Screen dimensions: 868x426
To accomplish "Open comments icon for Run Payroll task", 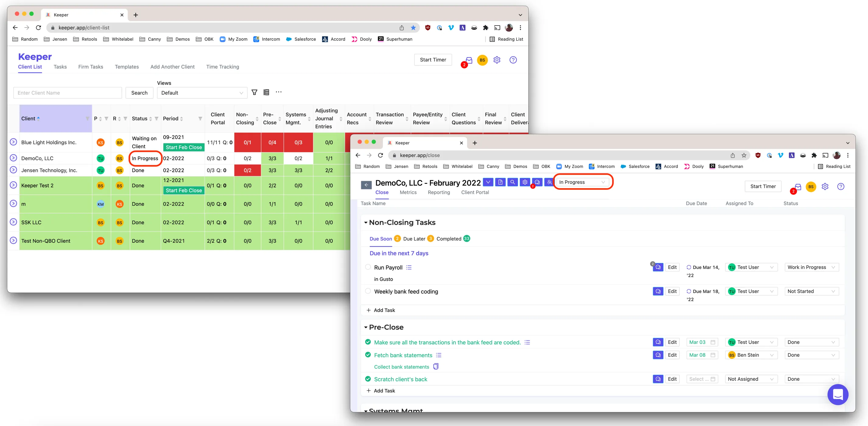I will pos(658,267).
